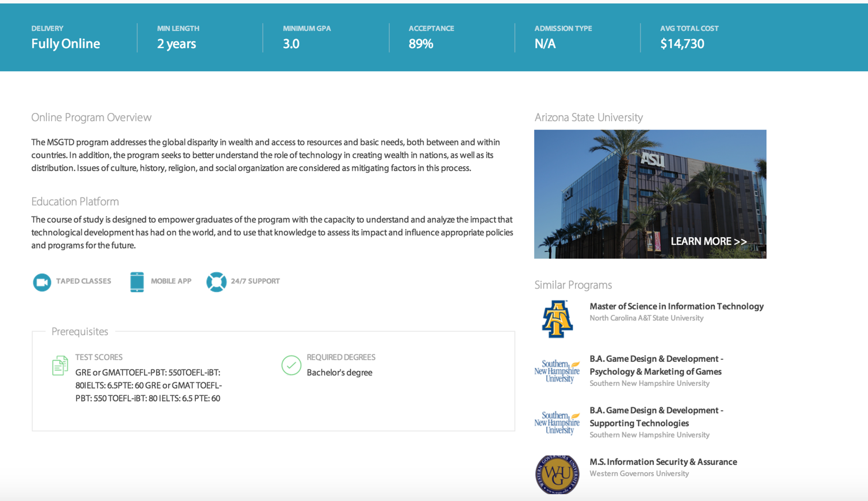868x501 pixels.
Task: Open B.A. Game Design Supporting Technologies program
Action: [x=656, y=417]
